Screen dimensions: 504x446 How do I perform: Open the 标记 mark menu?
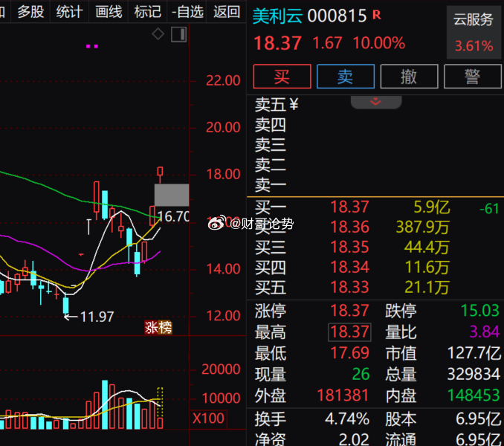(x=147, y=12)
